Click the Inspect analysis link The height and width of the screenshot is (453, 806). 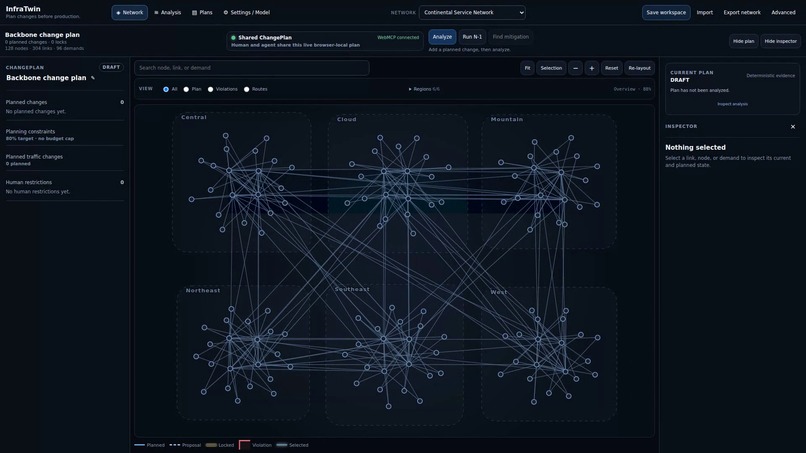(732, 104)
